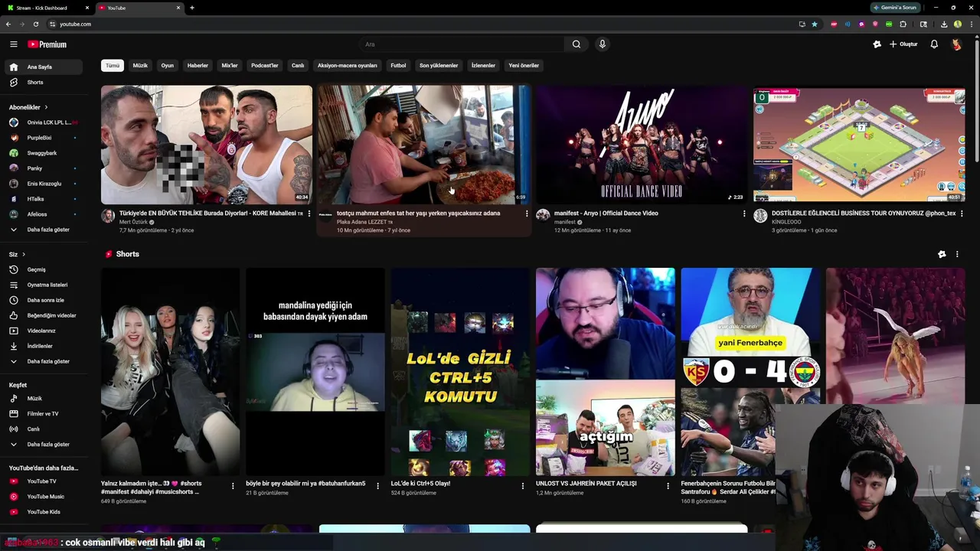Click the YouTube Premium logo
Image resolution: width=980 pixels, height=551 pixels.
point(47,44)
